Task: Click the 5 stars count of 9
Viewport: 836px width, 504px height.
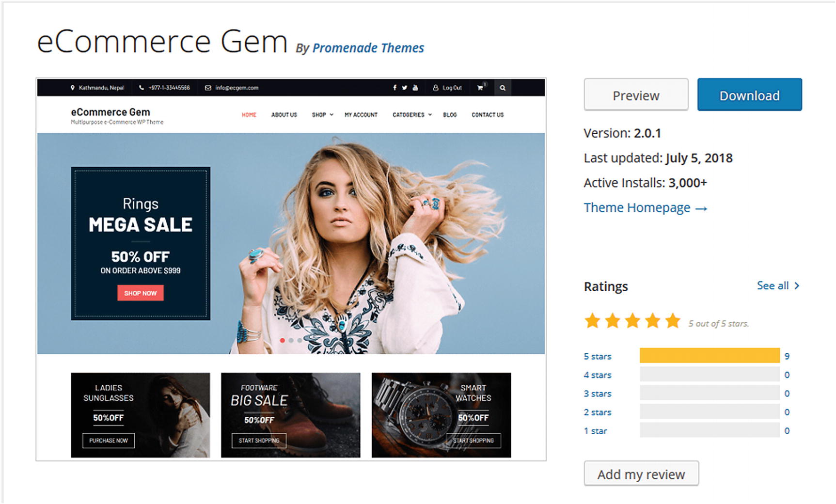Action: click(x=787, y=356)
